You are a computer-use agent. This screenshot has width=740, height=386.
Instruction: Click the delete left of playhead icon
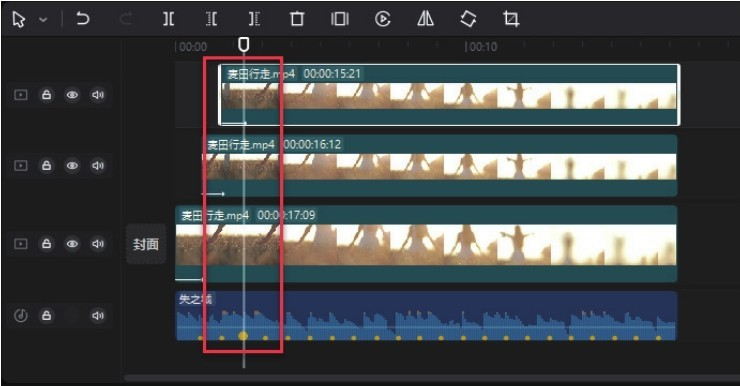click(x=211, y=19)
